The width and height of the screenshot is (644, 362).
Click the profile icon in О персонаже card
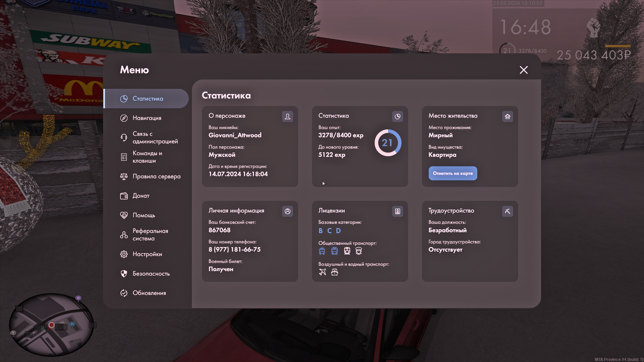(287, 116)
